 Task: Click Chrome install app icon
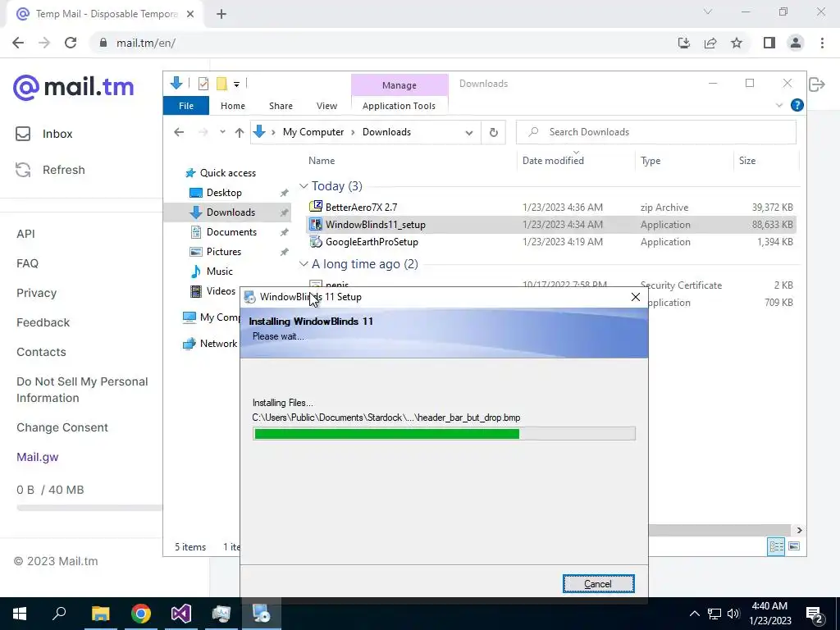click(684, 43)
